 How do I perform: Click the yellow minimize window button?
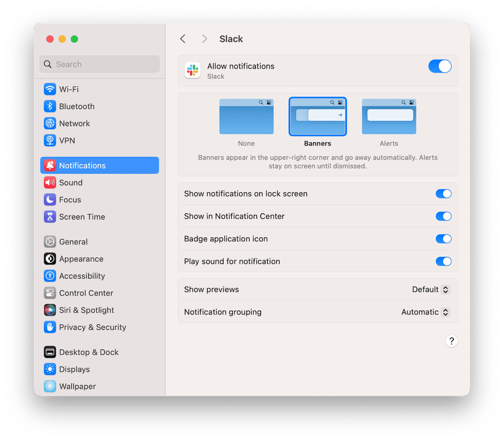[x=62, y=39]
